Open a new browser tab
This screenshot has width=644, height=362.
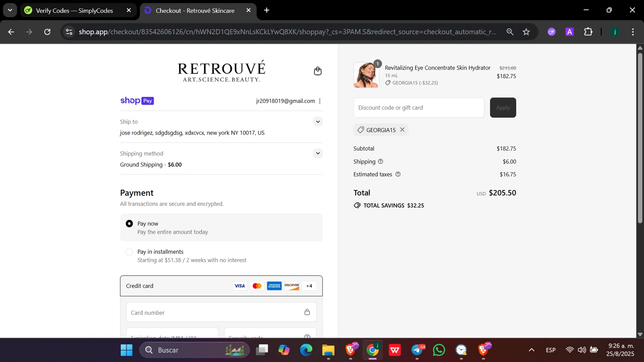click(x=267, y=10)
